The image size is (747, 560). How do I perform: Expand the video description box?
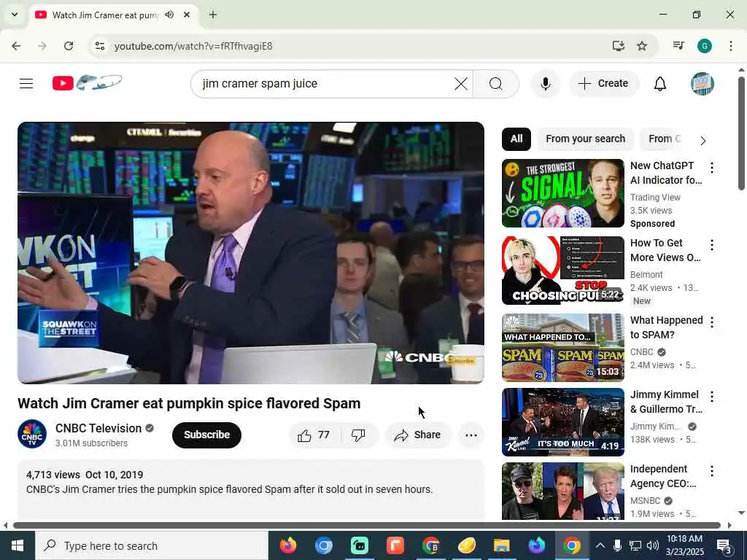coord(251,489)
